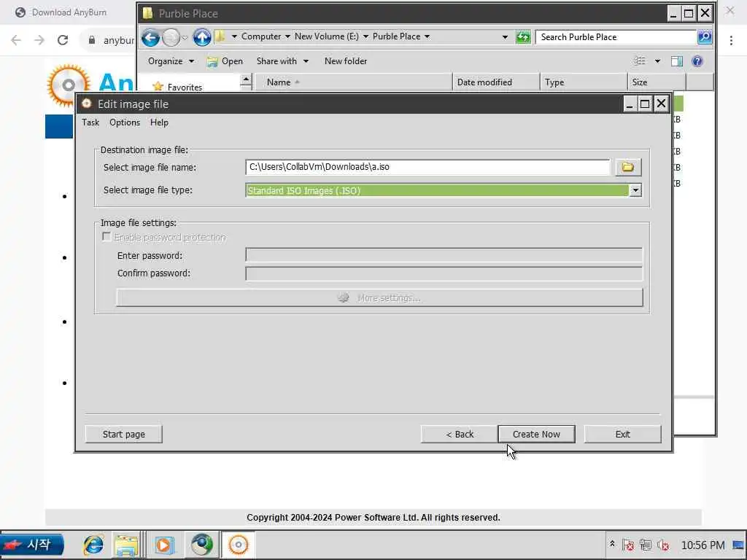Open the Organize menu
747x560 pixels.
(171, 61)
